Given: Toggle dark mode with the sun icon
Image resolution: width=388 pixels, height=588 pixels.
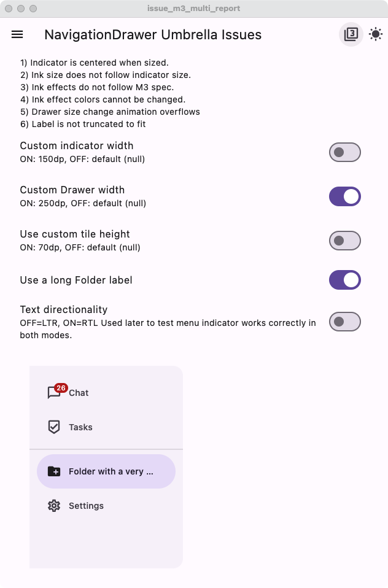Looking at the screenshot, I should click(x=374, y=34).
